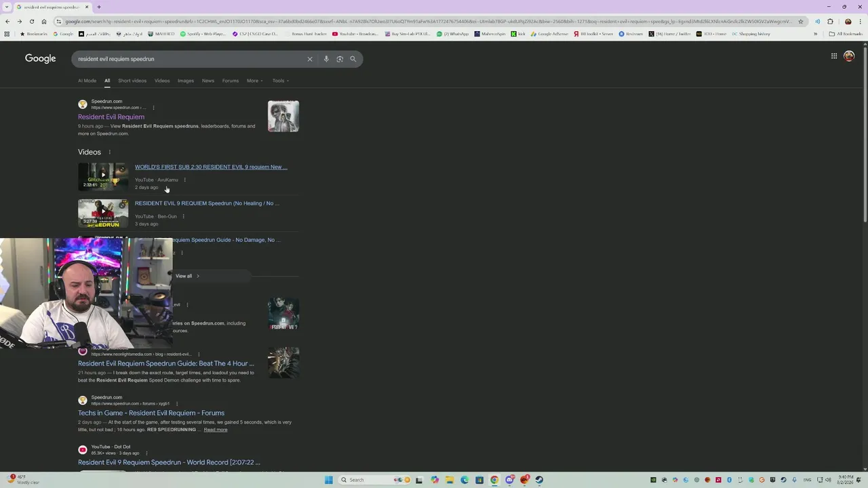Open WORLD'S FIRST SUB 2:30 video link
The width and height of the screenshot is (868, 488).
tap(211, 167)
